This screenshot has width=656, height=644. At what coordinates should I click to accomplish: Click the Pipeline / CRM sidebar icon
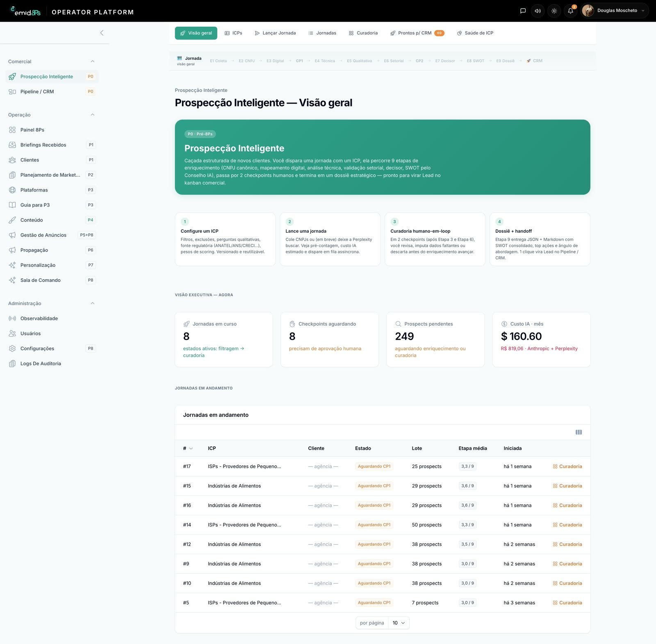12,92
